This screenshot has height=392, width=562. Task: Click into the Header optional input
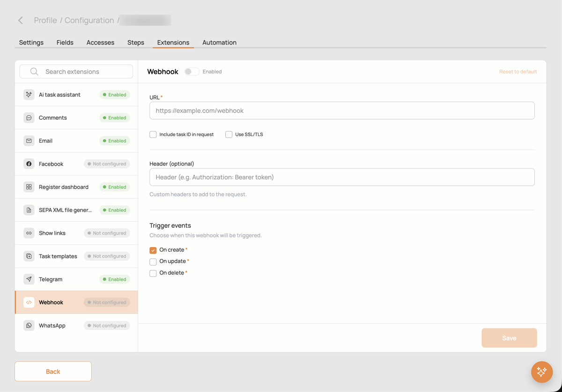click(342, 177)
